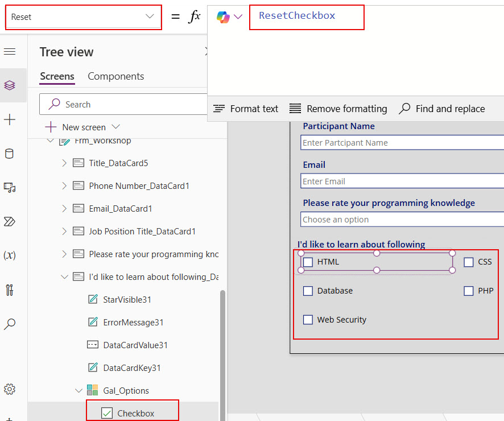
Task: Click Format text button
Action: (246, 109)
